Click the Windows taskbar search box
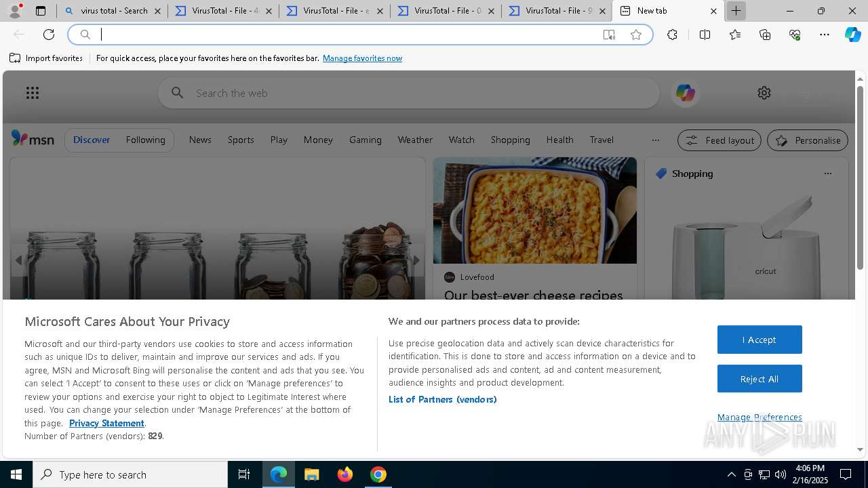The width and height of the screenshot is (868, 488). point(130,474)
